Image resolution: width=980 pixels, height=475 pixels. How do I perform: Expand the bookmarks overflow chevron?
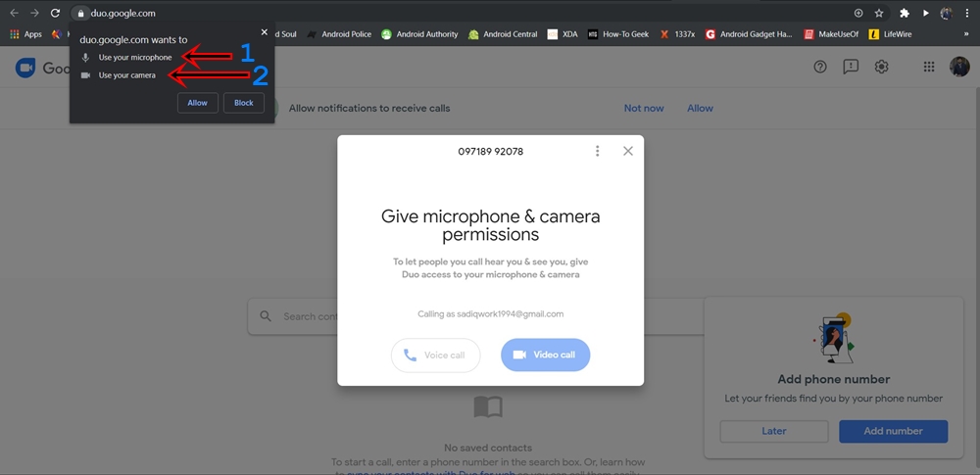coord(967,34)
